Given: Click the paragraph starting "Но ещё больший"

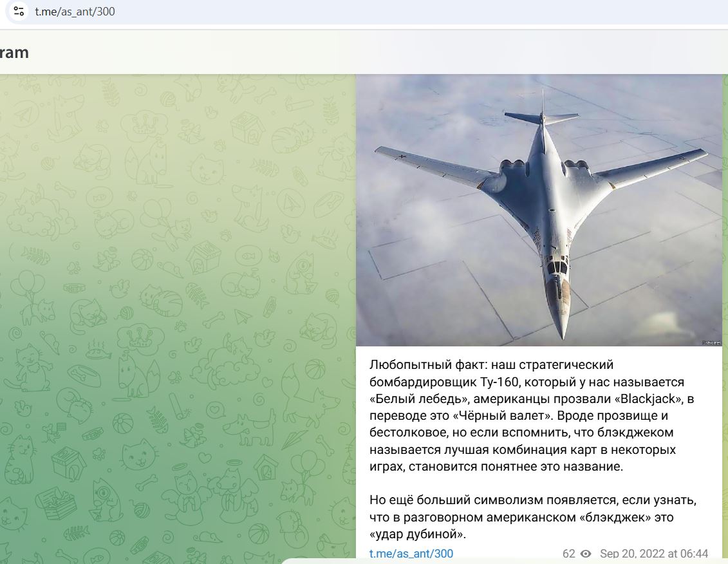Looking at the screenshot, I should [533, 517].
